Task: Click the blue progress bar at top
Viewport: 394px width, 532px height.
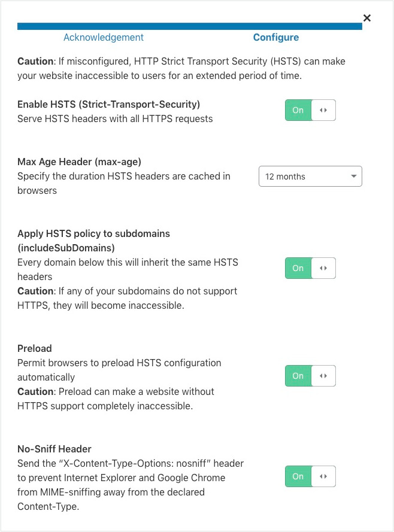Action: click(189, 26)
